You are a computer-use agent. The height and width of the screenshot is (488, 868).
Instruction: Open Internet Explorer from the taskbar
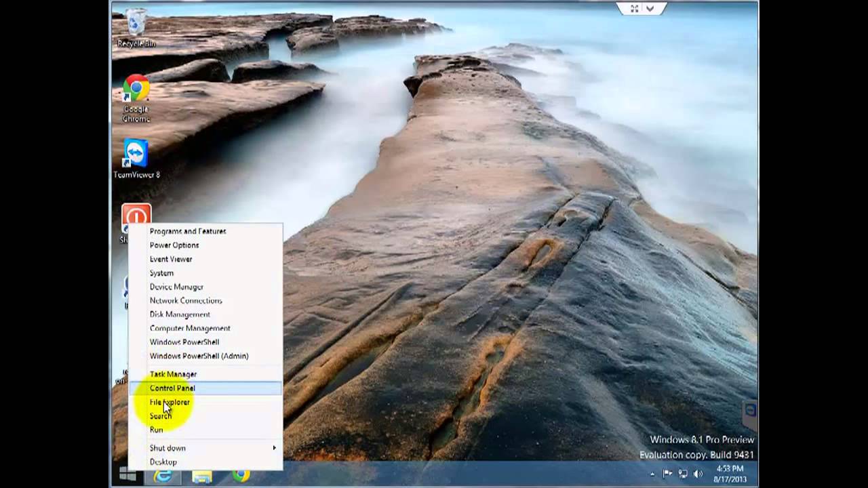(163, 475)
